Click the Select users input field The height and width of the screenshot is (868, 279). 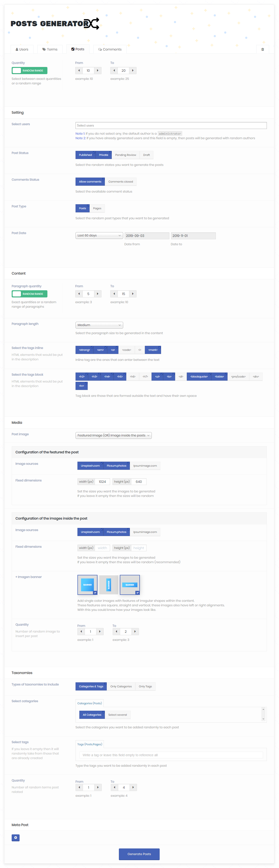point(171,126)
